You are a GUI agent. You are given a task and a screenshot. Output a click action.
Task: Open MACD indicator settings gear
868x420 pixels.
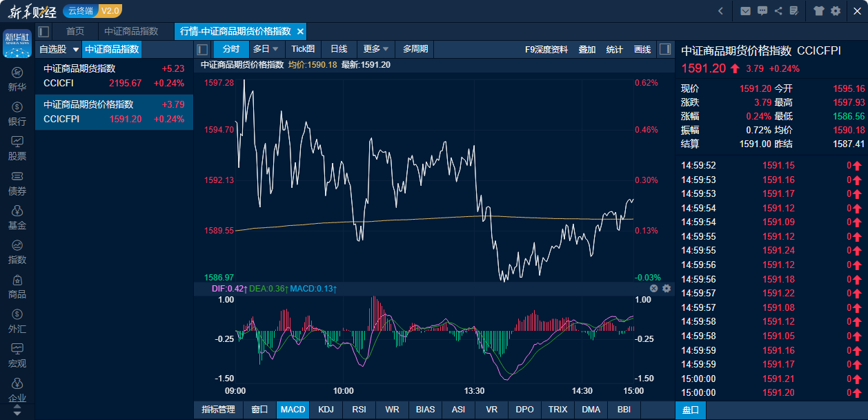click(667, 288)
